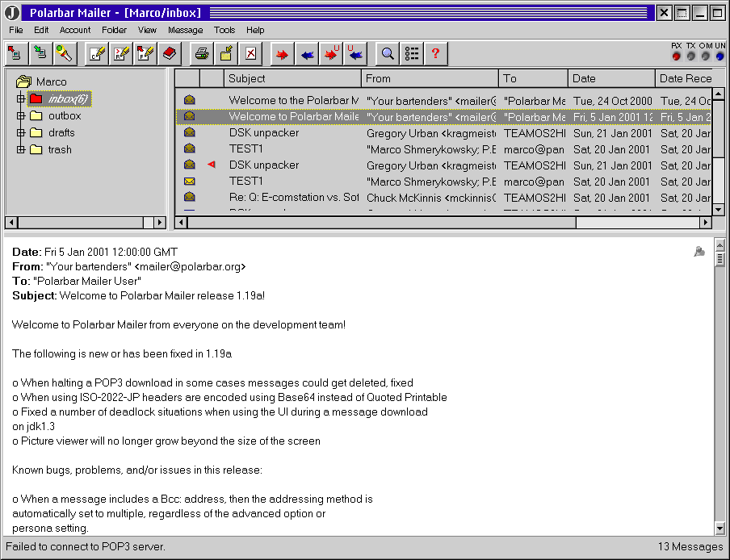Click the flashlight toolbar icon
The width and height of the screenshot is (730, 560).
64,53
